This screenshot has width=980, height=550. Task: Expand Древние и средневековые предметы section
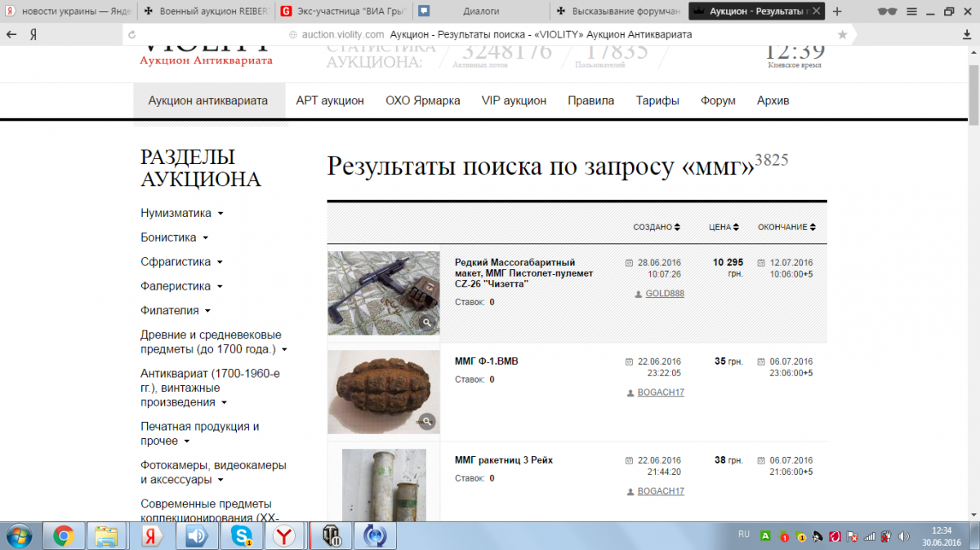pos(214,342)
